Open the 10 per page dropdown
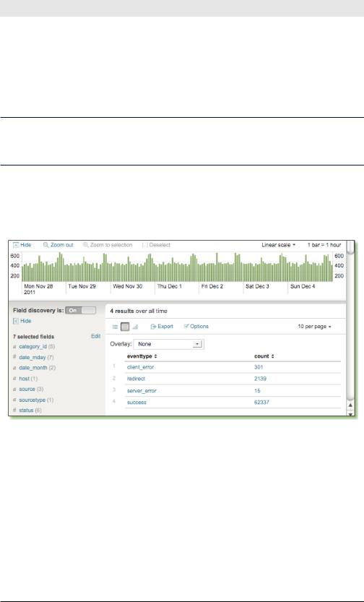364x602 pixels. click(x=314, y=327)
